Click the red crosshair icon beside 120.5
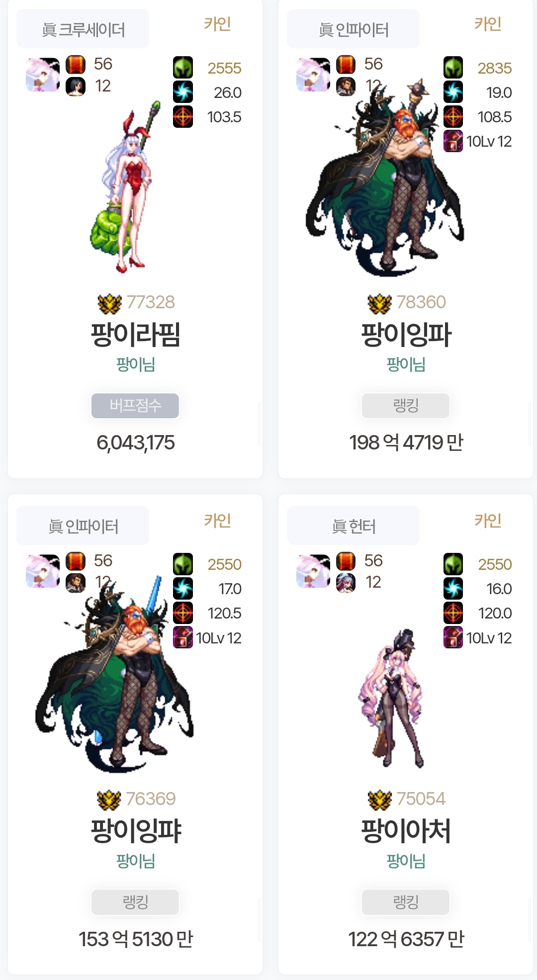The width and height of the screenshot is (537, 980). [x=183, y=613]
